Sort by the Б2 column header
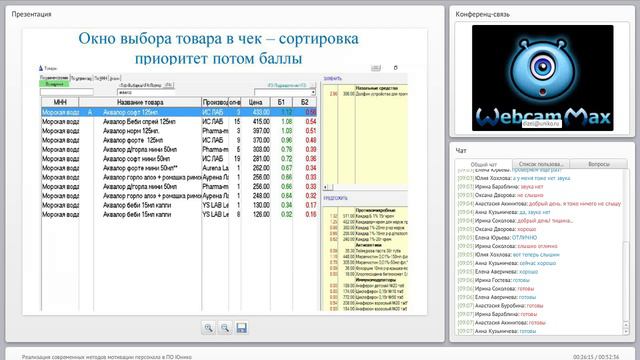640x360 pixels. pos(304,102)
